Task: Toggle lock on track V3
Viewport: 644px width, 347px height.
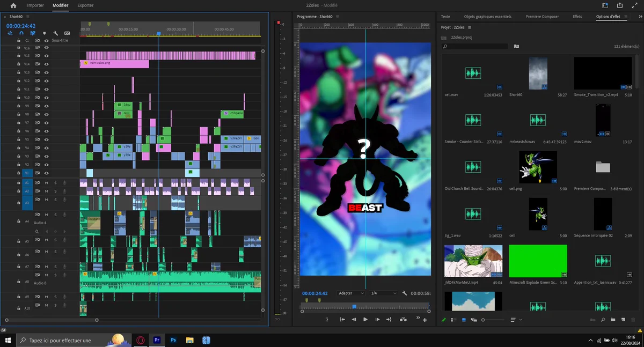Action: coord(19,156)
